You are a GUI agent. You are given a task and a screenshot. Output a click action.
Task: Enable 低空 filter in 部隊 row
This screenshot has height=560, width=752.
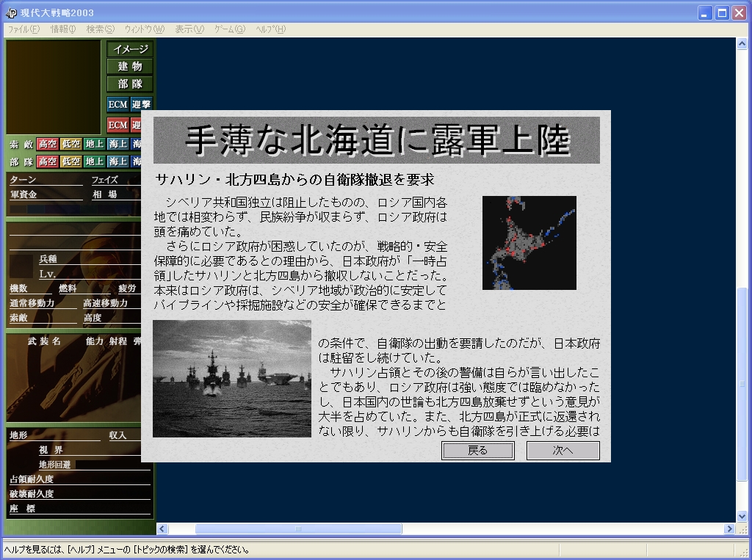[71, 161]
